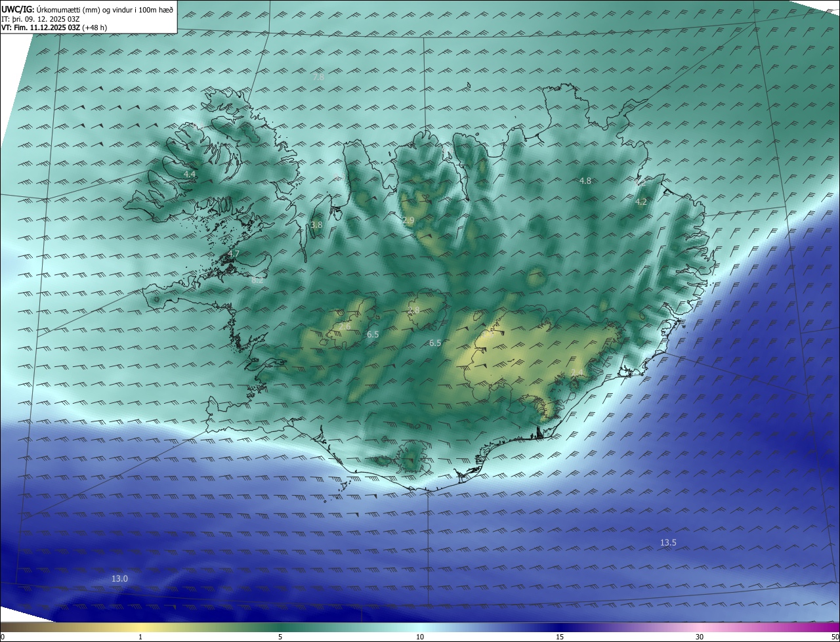
Task: Click the 'IT: þri. 09. 12. 2025 03Z' line
Action: coord(41,19)
